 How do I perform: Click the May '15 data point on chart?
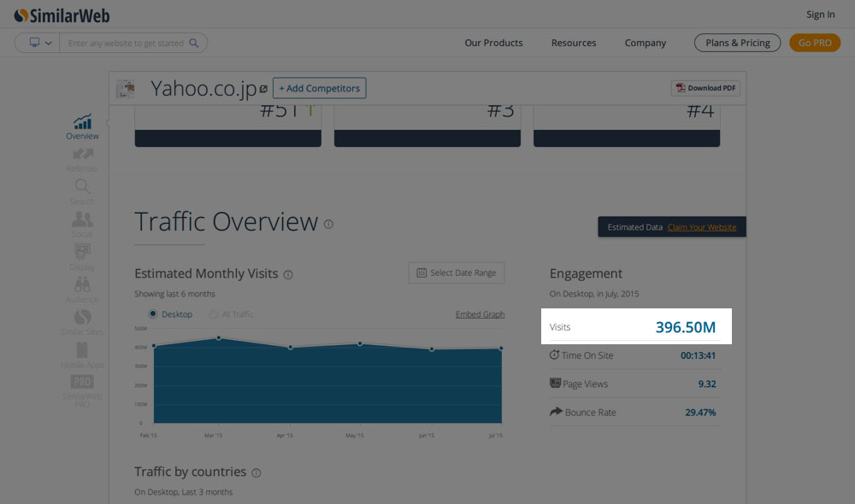pyautogui.click(x=360, y=343)
